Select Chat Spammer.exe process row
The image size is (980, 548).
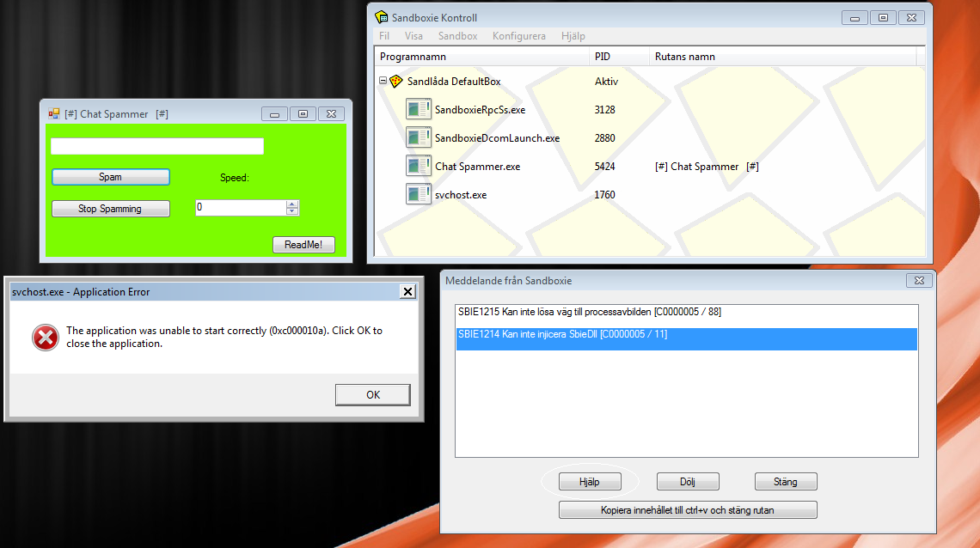point(649,166)
